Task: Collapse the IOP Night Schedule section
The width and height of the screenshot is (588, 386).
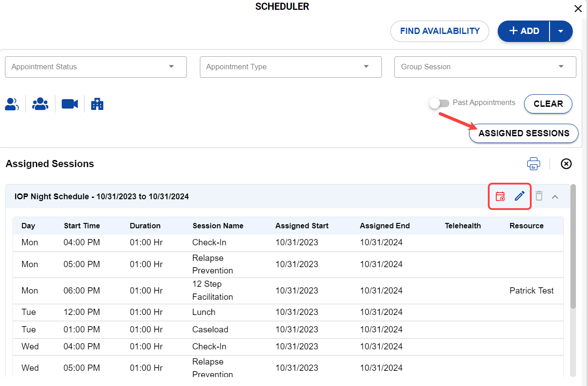Action: click(x=555, y=197)
